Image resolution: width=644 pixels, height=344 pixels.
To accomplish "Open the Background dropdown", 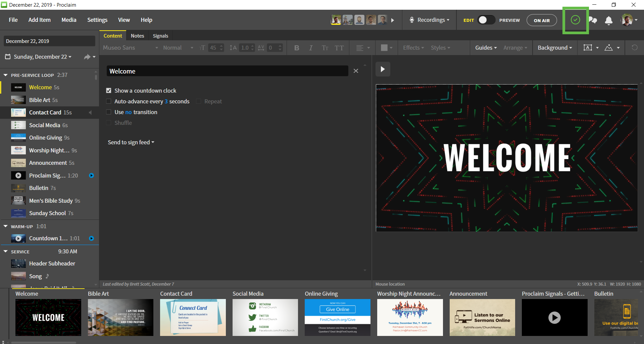I will [555, 48].
